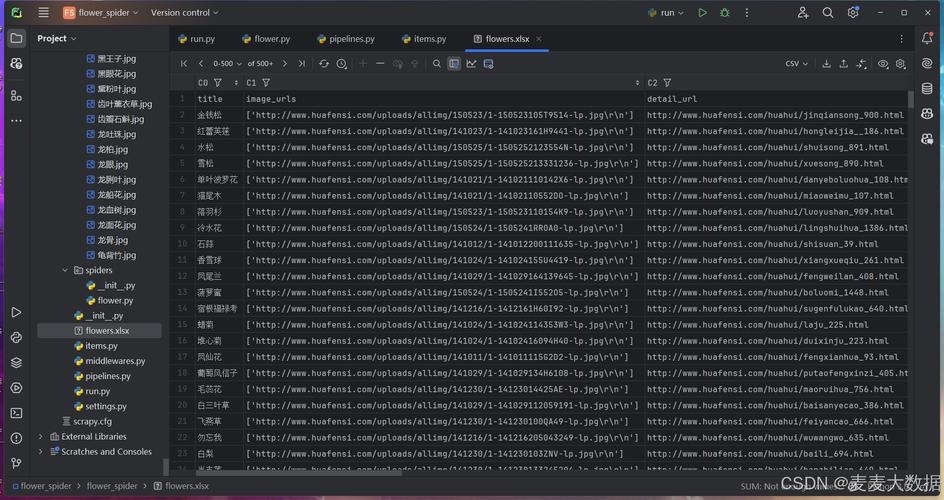
Task: Open the Problems tool window
Action: (x=16, y=438)
